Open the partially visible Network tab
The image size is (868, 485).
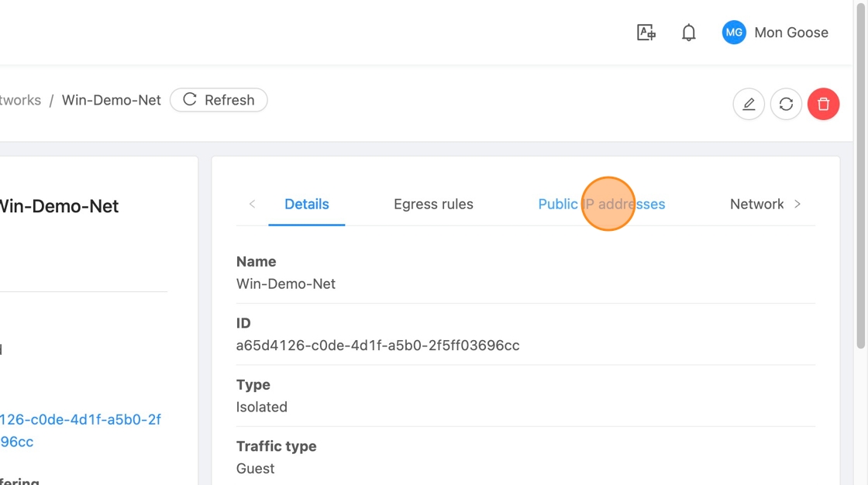coord(756,205)
